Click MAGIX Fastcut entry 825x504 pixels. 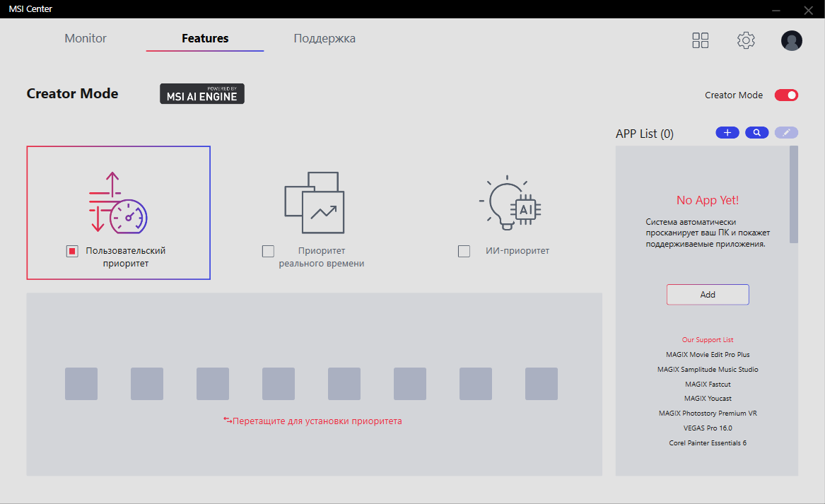(x=708, y=384)
